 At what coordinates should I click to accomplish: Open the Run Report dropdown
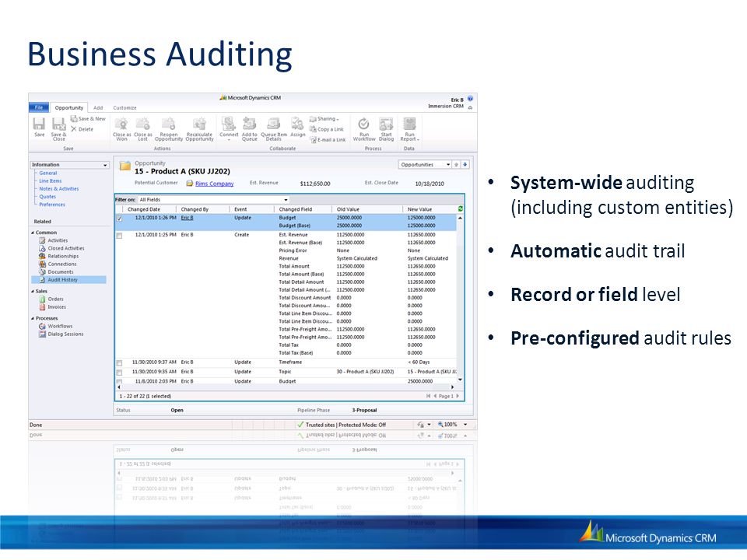click(410, 129)
